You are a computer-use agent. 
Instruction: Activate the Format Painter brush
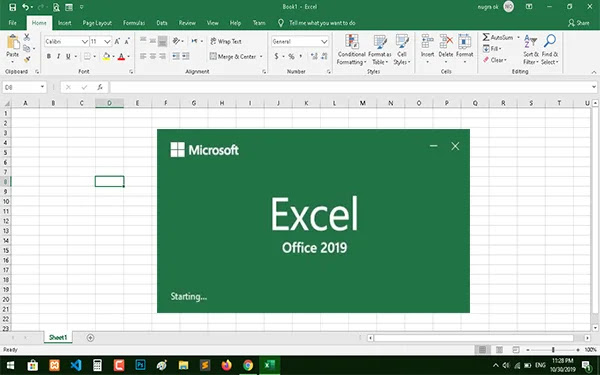pyautogui.click(x=27, y=59)
